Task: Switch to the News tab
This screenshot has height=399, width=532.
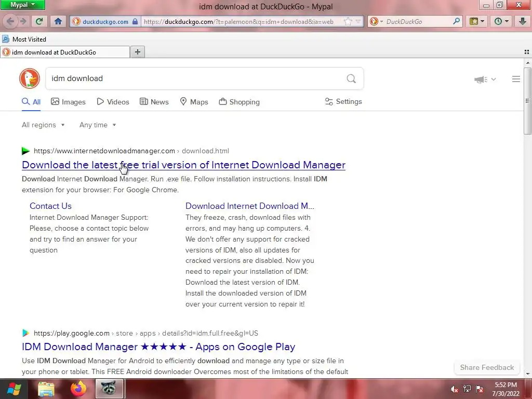Action: click(154, 102)
